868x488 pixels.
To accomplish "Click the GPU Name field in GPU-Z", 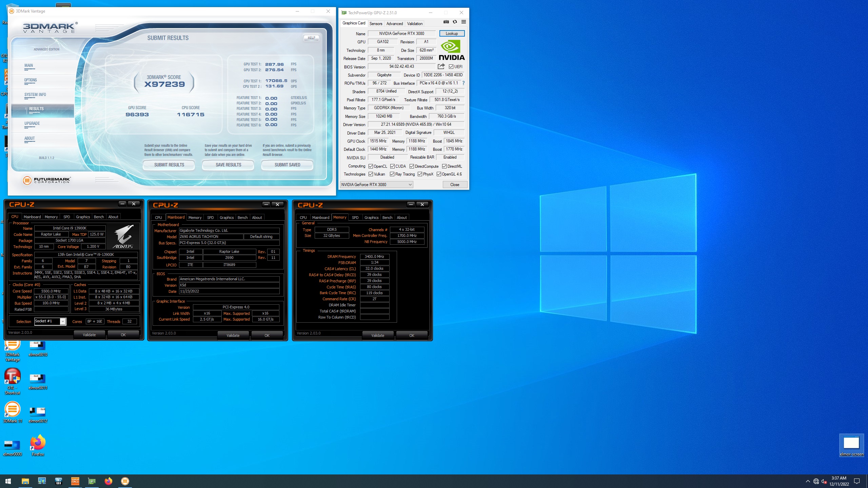I will (x=401, y=34).
